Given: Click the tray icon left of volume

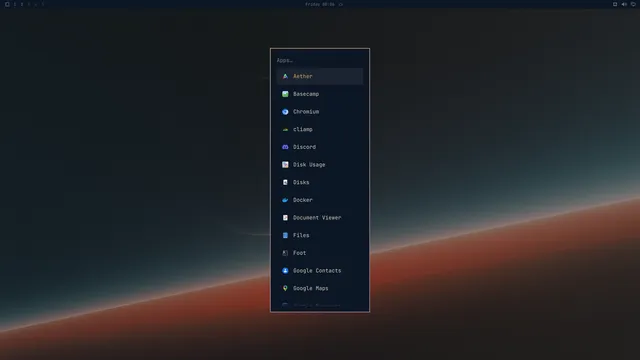Looking at the screenshot, I should point(615,4).
